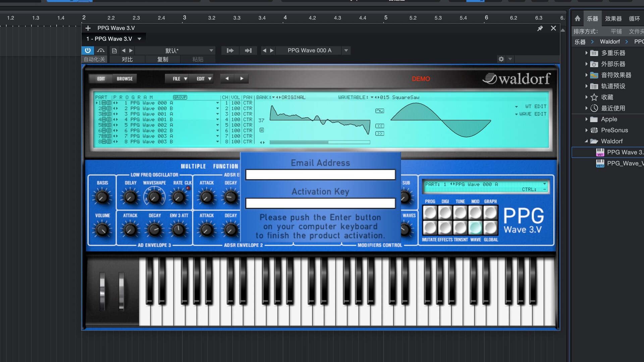Viewport: 644px width, 362px height.
Task: Switch to the BROWSE view in the synth
Action: coord(125,79)
